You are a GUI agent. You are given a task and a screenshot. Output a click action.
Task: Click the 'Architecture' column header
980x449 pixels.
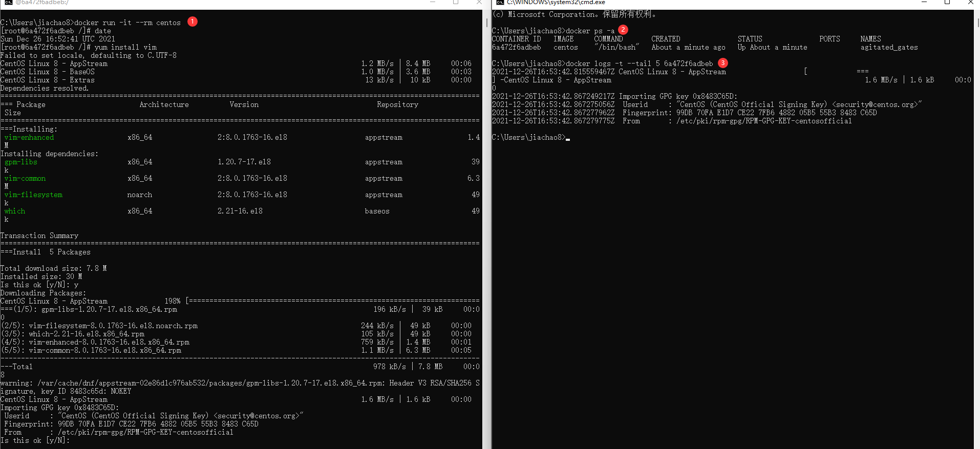click(x=164, y=104)
